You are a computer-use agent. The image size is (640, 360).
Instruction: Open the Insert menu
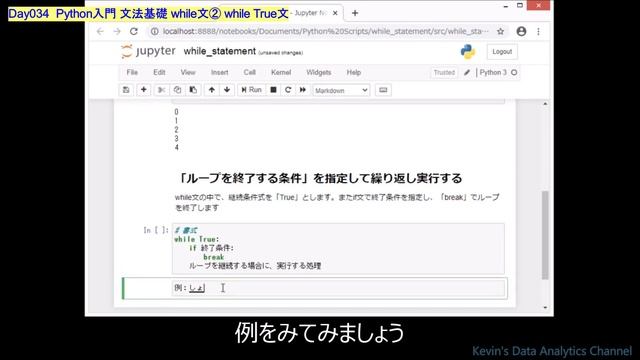click(220, 72)
